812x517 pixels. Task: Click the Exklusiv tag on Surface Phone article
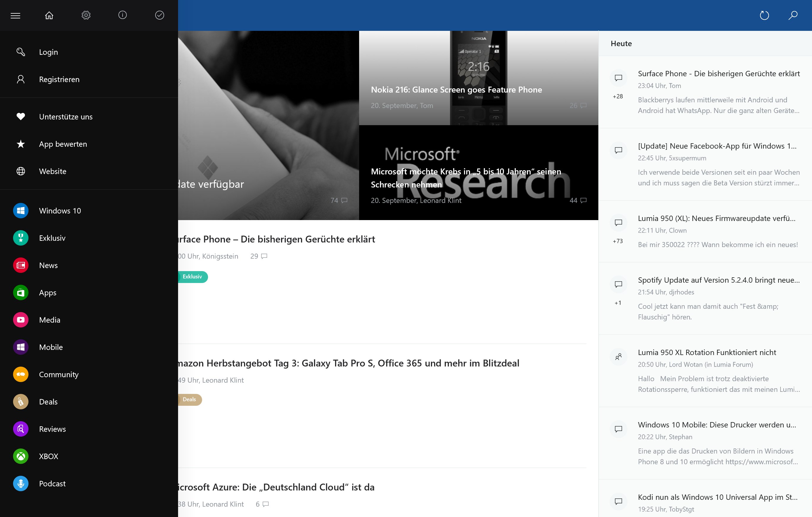tap(193, 277)
